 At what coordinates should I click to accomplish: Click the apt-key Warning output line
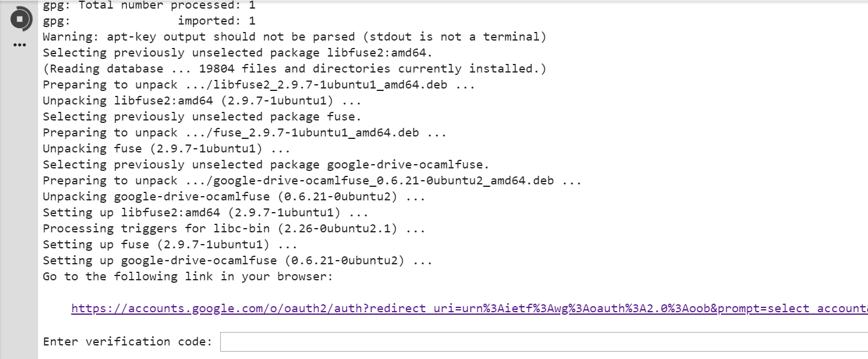click(x=294, y=37)
